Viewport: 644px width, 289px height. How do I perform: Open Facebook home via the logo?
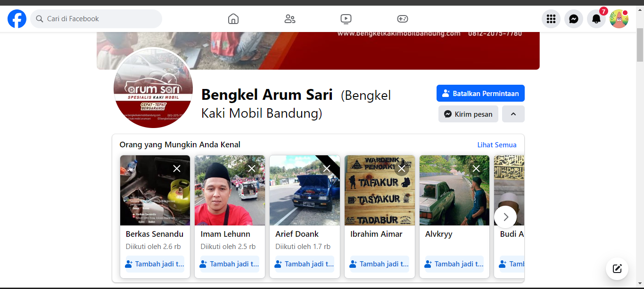click(x=17, y=19)
